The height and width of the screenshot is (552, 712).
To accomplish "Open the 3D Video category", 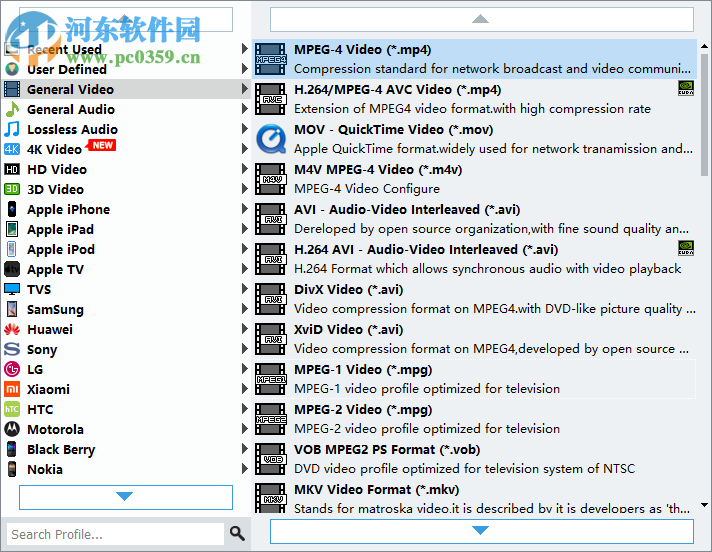I will click(x=127, y=189).
